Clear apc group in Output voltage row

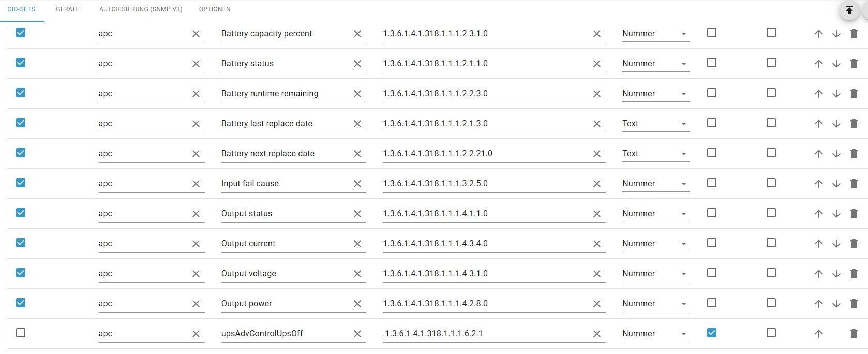196,274
